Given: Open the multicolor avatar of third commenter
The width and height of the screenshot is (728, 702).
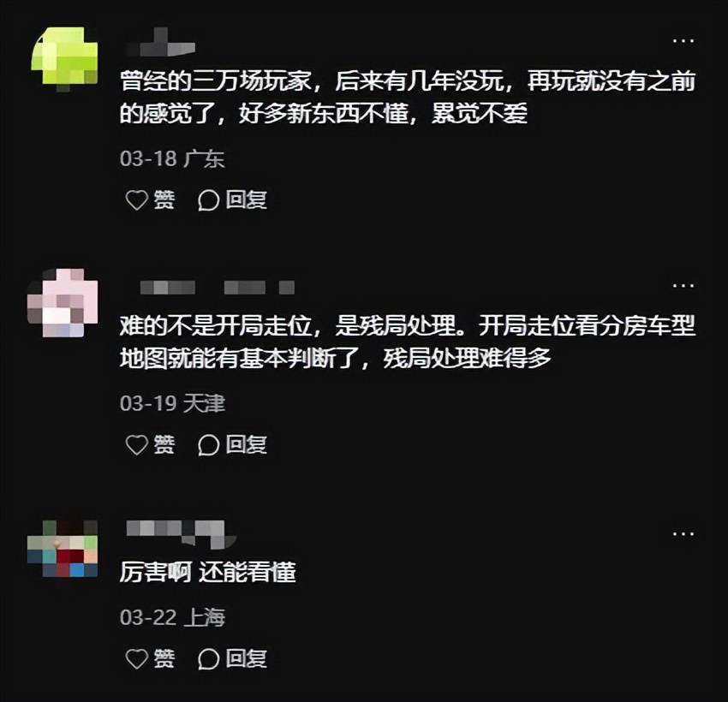Looking at the screenshot, I should 63,549.
